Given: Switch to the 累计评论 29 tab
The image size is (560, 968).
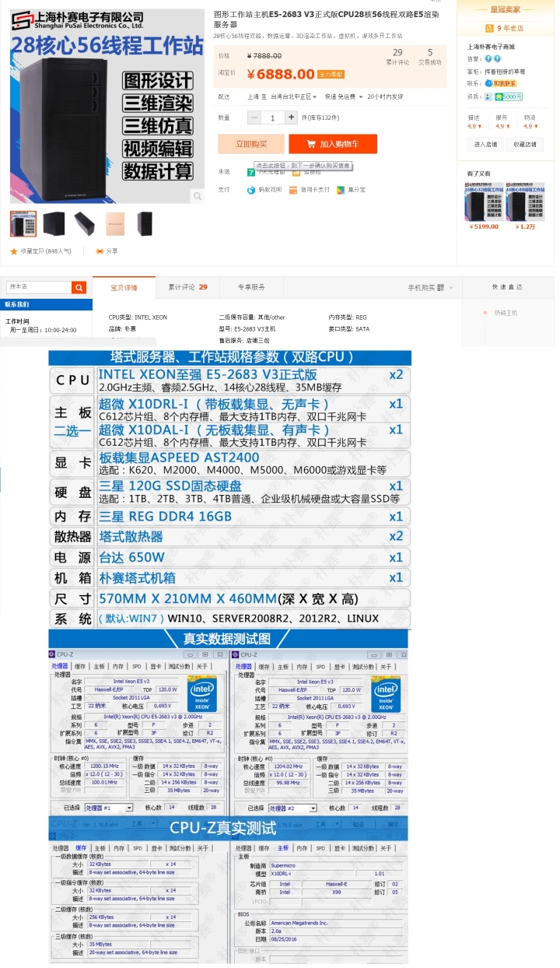Looking at the screenshot, I should (x=187, y=287).
